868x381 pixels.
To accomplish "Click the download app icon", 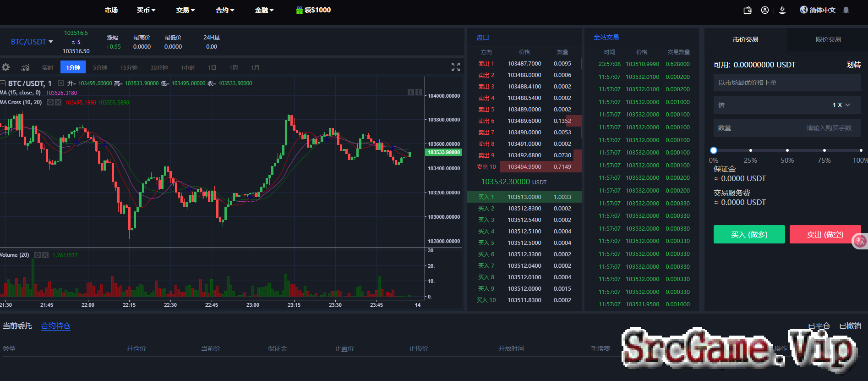I will point(782,10).
